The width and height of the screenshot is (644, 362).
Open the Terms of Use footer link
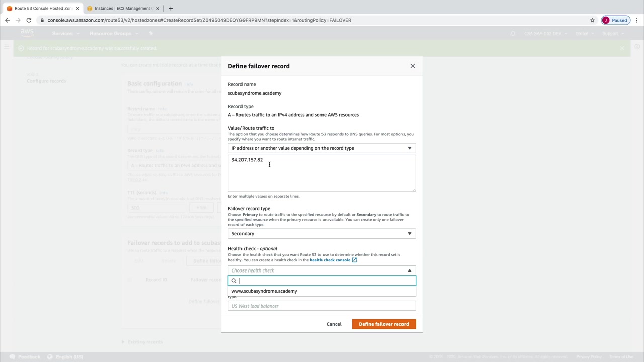tap(621, 357)
